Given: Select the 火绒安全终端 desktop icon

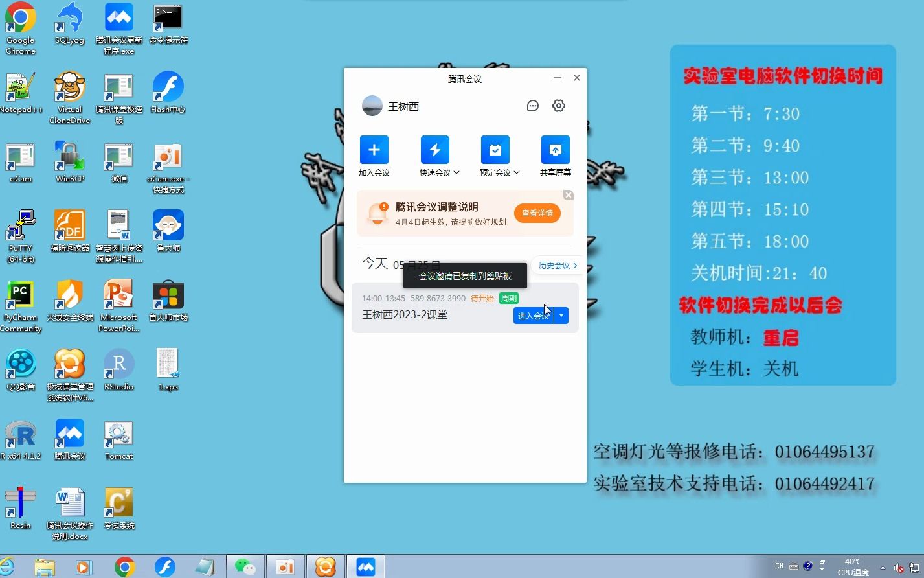Looking at the screenshot, I should tap(70, 301).
